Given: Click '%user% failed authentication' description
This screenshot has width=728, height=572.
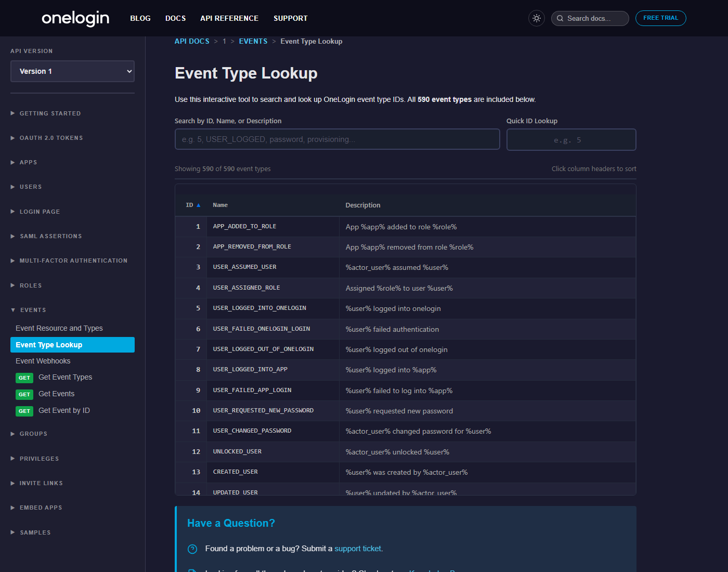Looking at the screenshot, I should pos(392,329).
